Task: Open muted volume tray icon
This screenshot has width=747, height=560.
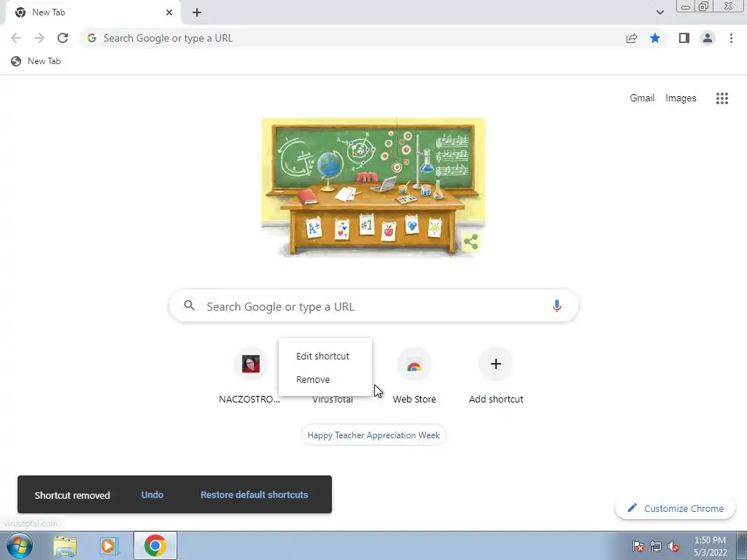Action: [673, 546]
